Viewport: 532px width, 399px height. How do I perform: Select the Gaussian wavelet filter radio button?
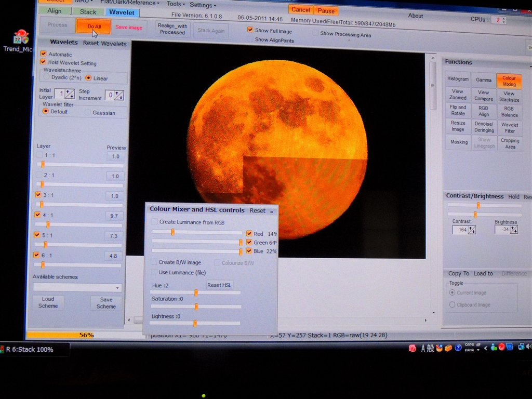(87, 112)
